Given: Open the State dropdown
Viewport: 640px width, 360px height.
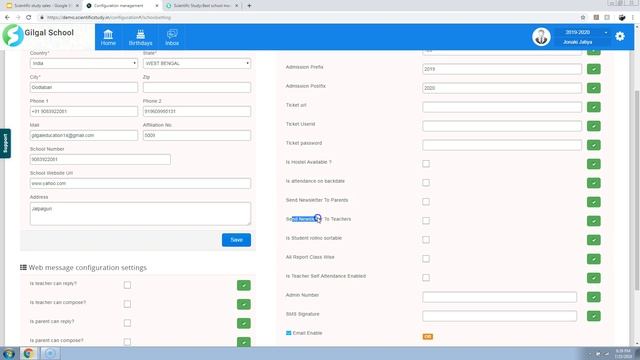Looking at the screenshot, I should [x=197, y=63].
